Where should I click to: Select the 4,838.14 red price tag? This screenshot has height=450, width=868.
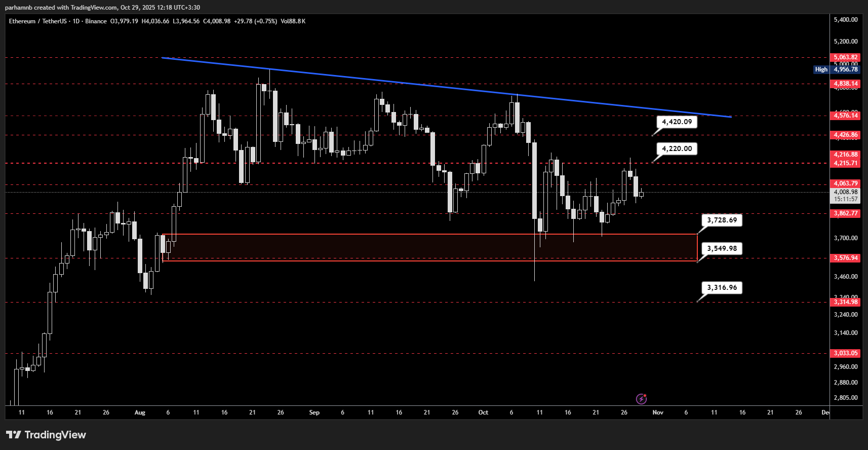point(846,84)
